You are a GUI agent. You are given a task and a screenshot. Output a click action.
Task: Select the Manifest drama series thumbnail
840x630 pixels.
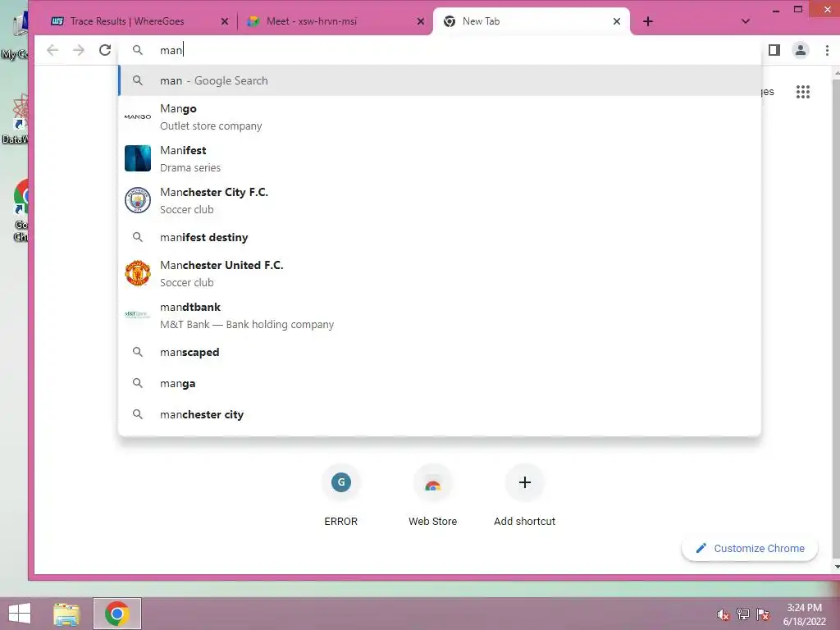click(138, 158)
